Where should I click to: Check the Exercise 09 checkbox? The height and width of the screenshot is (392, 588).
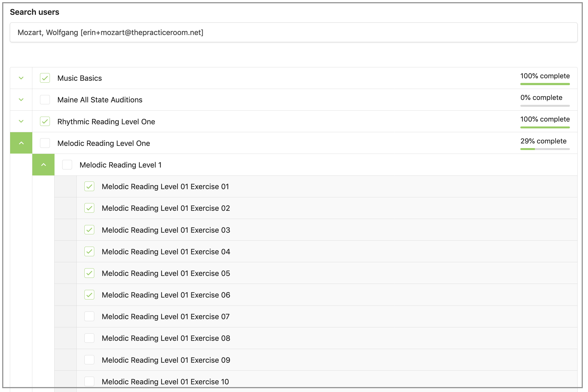coord(89,360)
